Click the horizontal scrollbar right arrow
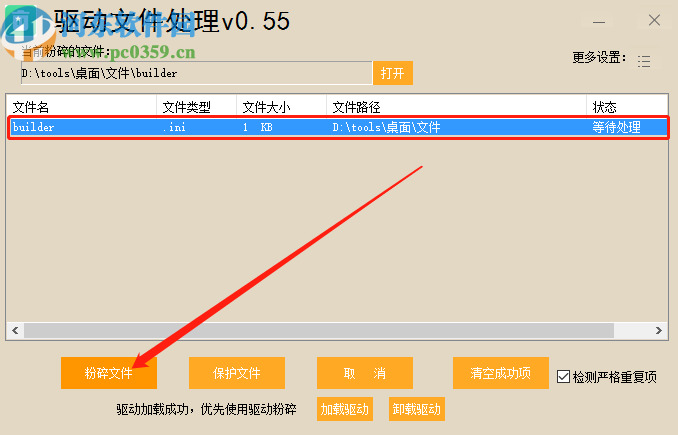 click(x=659, y=331)
